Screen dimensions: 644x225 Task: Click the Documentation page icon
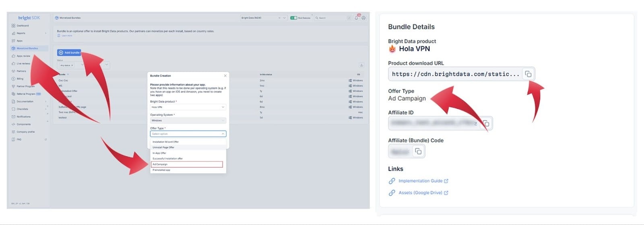coord(13,102)
